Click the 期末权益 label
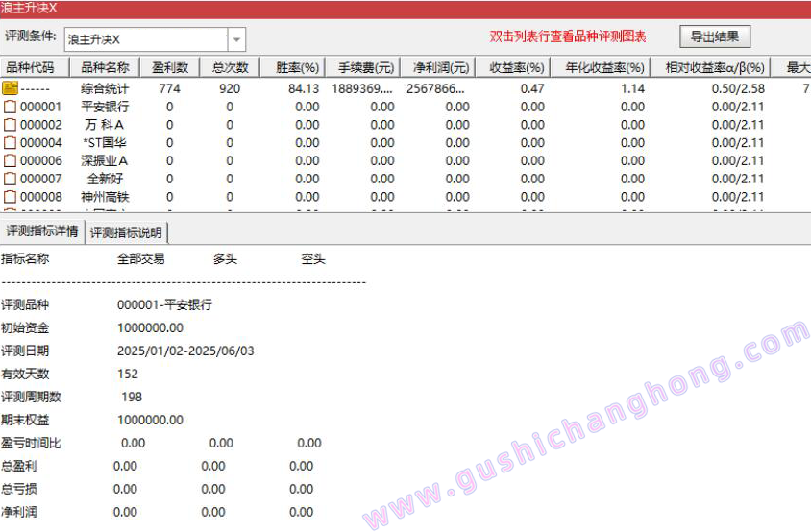 tap(25, 420)
